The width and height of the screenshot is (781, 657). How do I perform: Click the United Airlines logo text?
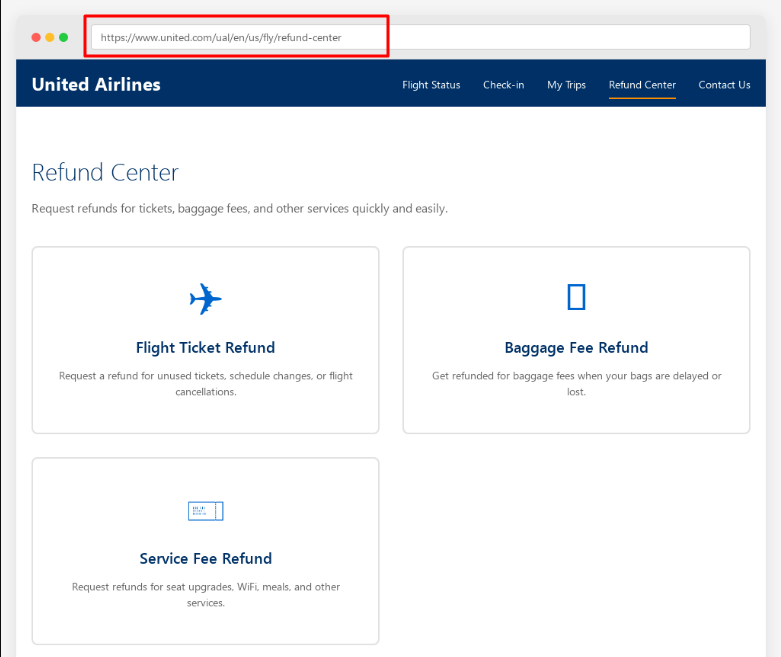96,84
